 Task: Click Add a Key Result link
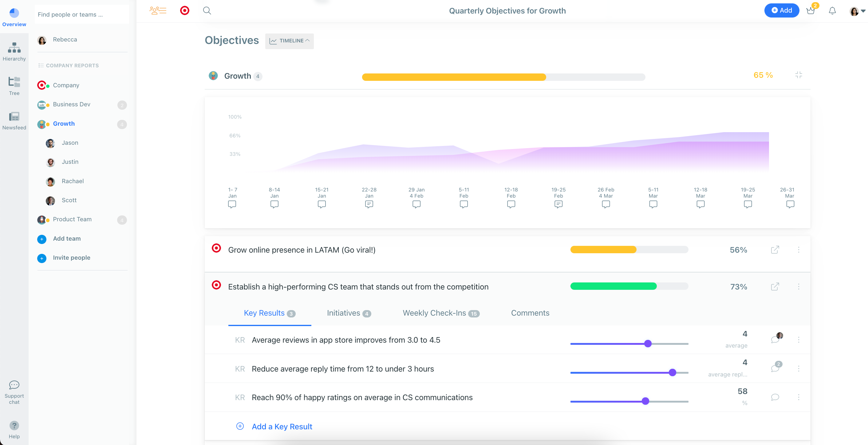(282, 427)
